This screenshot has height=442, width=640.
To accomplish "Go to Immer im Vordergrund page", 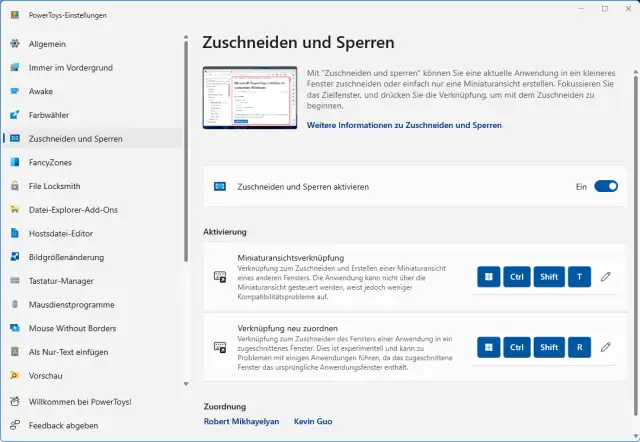I will point(72,67).
